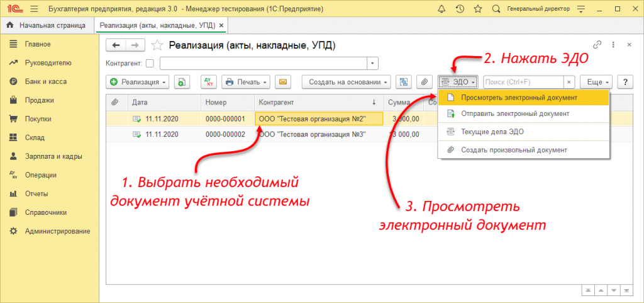644x303 pixels.
Task: Open the 1C main menu hamburger icon
Action: [x=34, y=9]
